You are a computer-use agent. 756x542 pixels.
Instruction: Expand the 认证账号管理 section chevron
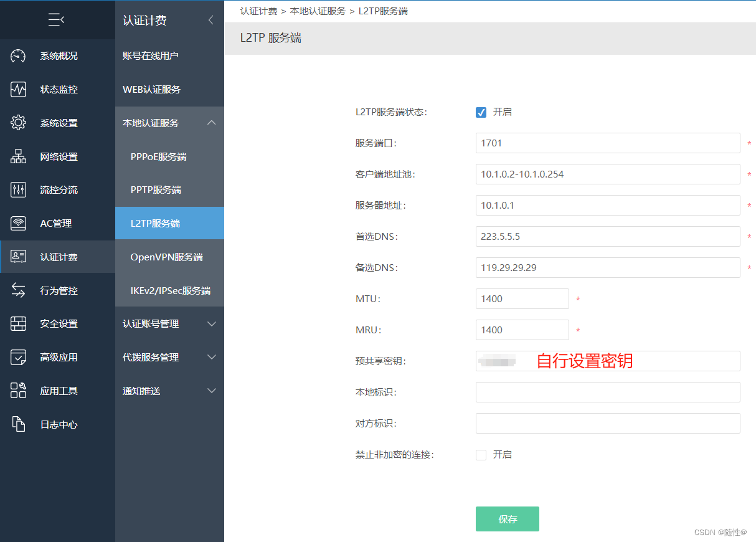[x=212, y=324]
